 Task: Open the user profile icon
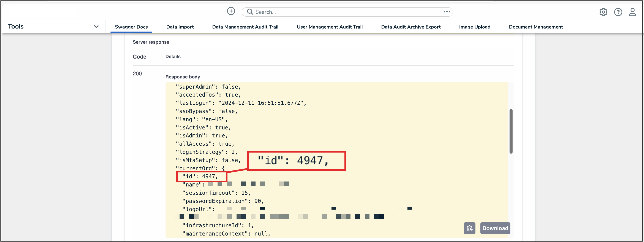pyautogui.click(x=633, y=12)
